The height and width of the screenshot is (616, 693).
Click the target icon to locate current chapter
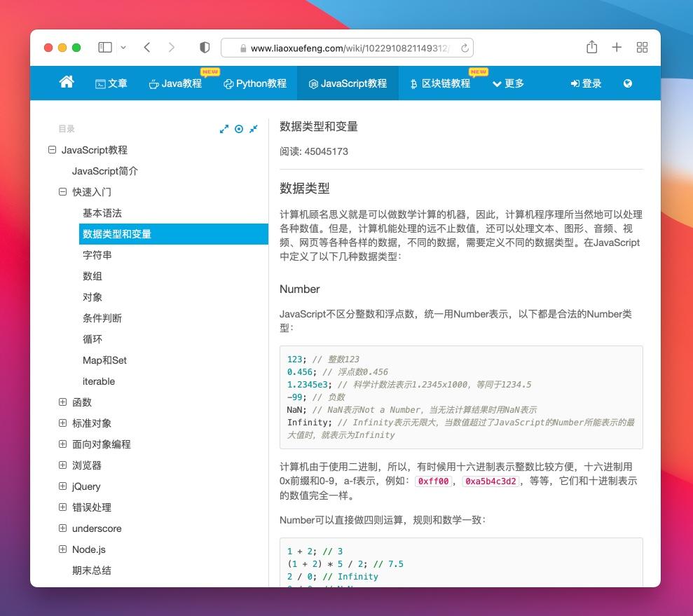pyautogui.click(x=239, y=129)
